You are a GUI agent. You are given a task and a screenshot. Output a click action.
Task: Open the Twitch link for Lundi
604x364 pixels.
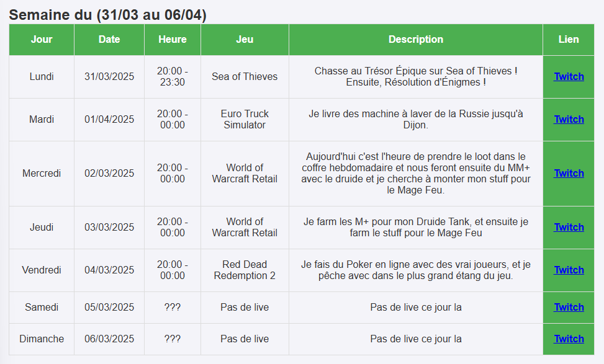(569, 77)
